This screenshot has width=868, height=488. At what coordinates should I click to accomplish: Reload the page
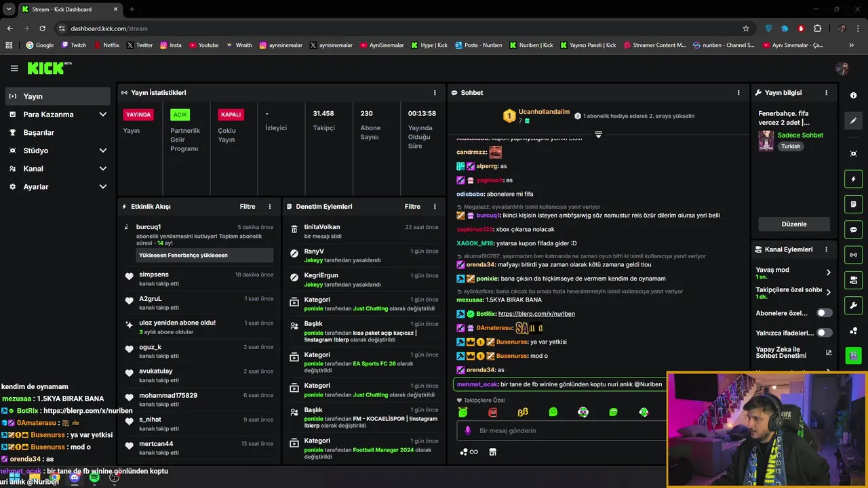click(42, 28)
